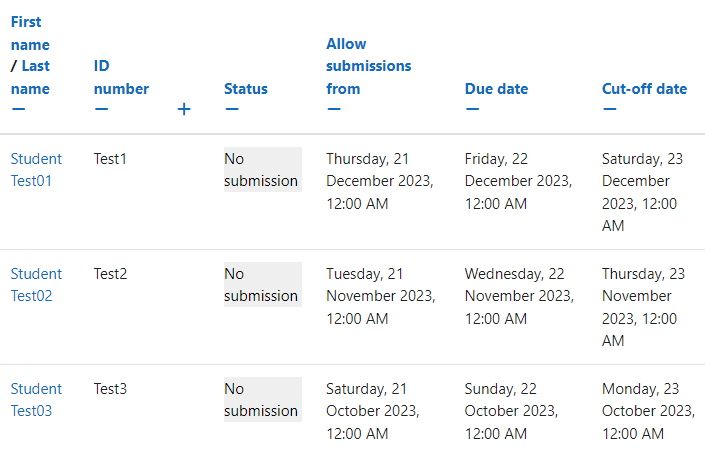
Task: Sort table by Cut-off date
Action: [x=644, y=89]
